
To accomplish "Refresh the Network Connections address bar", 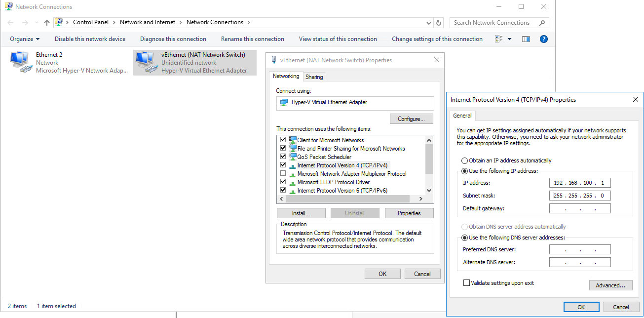I will tap(439, 23).
